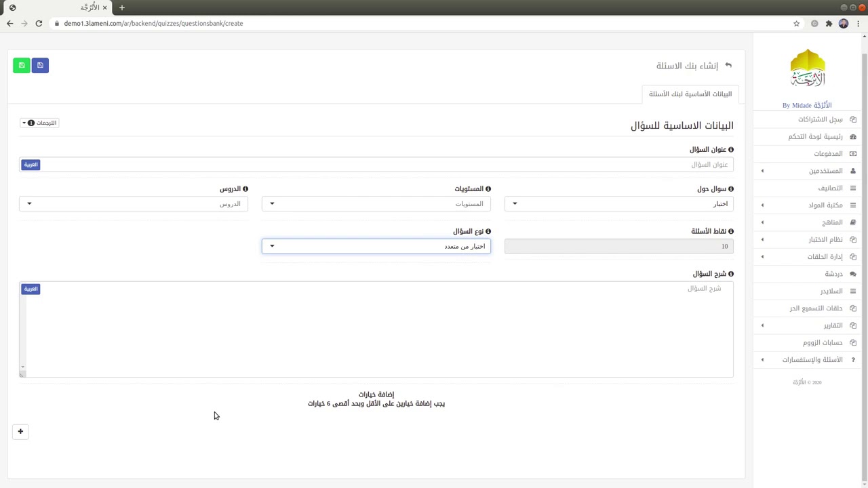868x488 pixels.
Task: Open the الدروس dropdown
Action: 134,204
